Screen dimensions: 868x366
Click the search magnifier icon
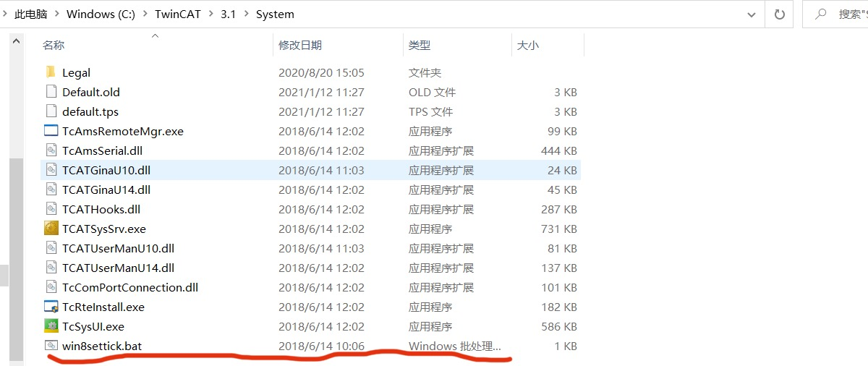point(820,14)
